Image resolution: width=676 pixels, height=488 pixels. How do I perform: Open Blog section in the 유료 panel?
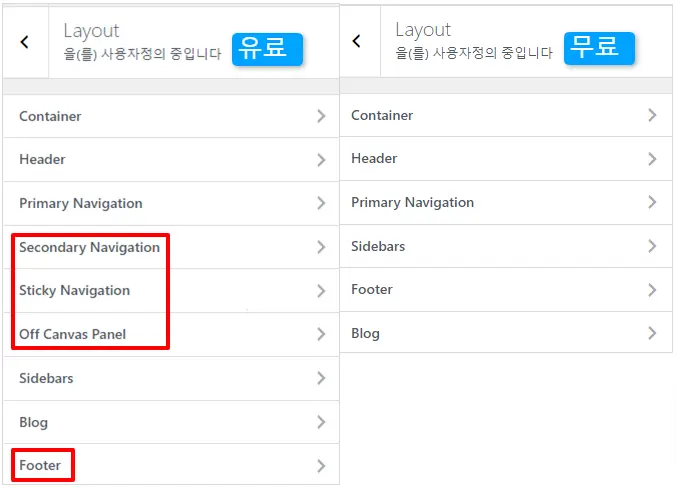33,422
